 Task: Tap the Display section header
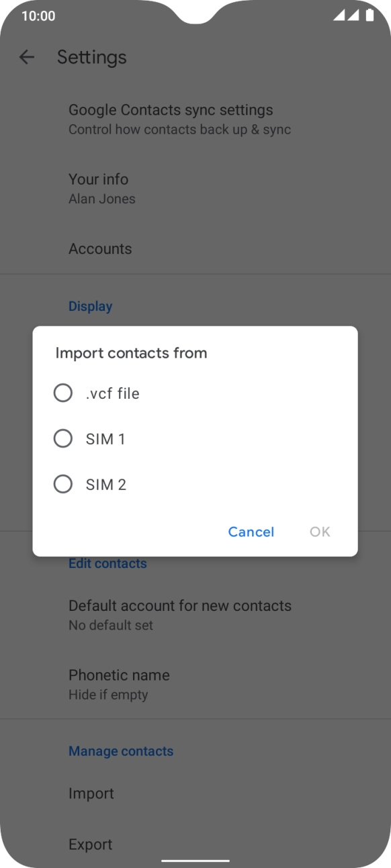click(90, 306)
